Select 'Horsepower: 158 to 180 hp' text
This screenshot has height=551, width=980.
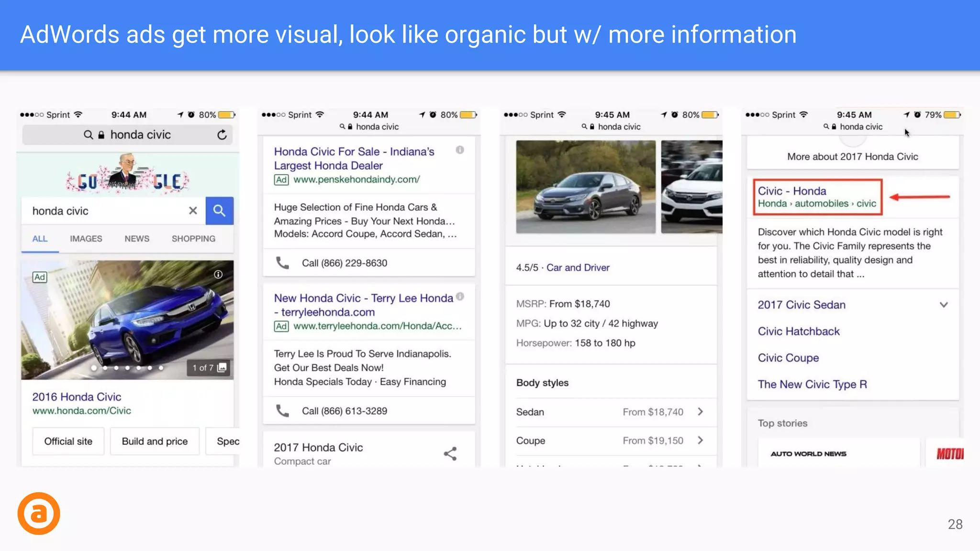coord(576,343)
